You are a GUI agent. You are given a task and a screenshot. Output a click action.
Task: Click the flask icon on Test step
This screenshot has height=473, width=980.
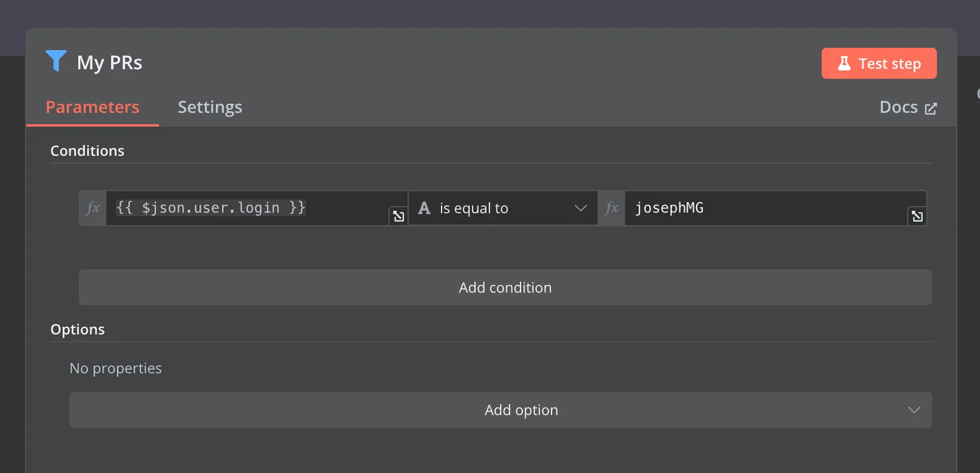[x=844, y=63]
